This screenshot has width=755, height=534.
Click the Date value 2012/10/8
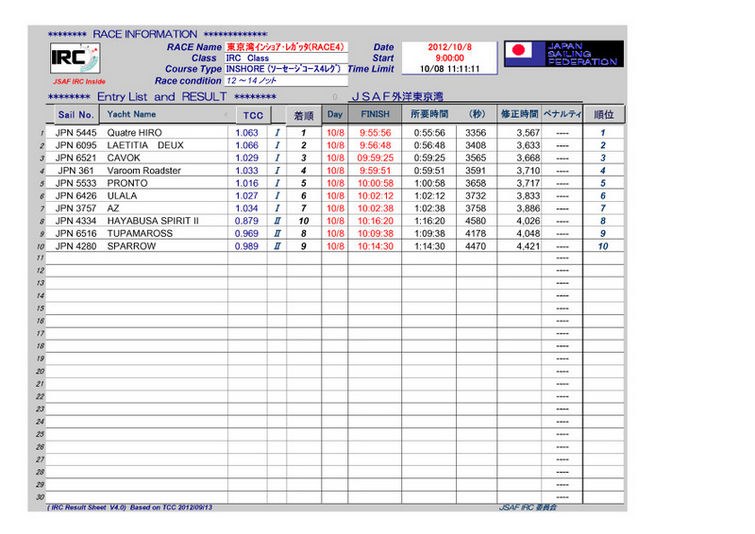[450, 47]
